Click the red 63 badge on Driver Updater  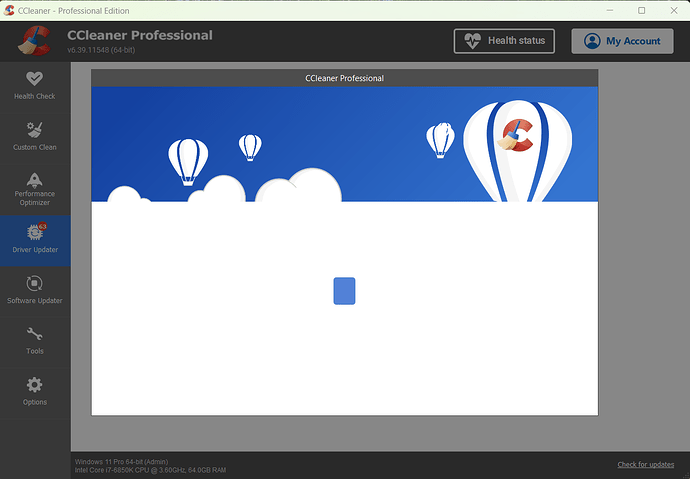point(42,226)
